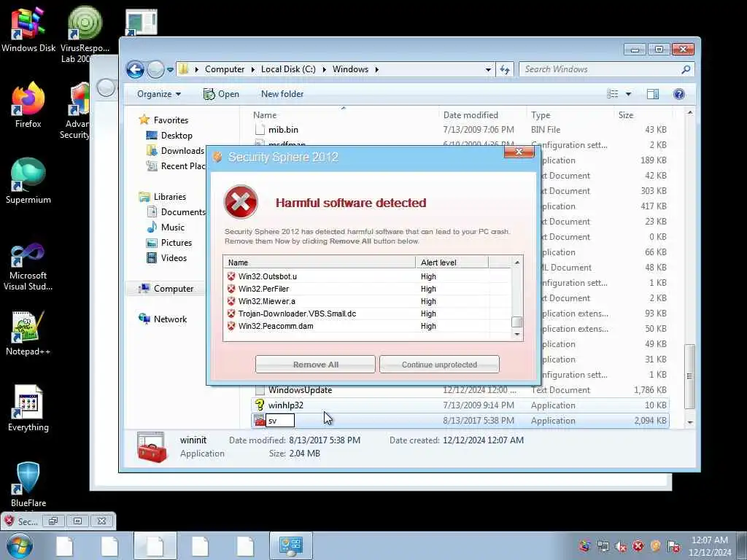Open Action Center flag tray icon
The image size is (747, 560).
[x=673, y=546]
